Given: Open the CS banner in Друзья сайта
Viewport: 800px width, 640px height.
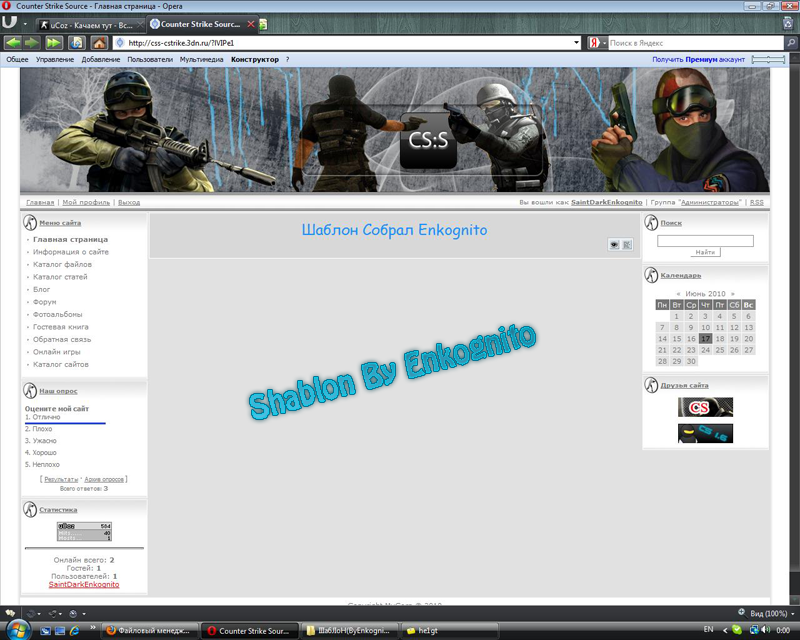Looking at the screenshot, I should [705, 407].
